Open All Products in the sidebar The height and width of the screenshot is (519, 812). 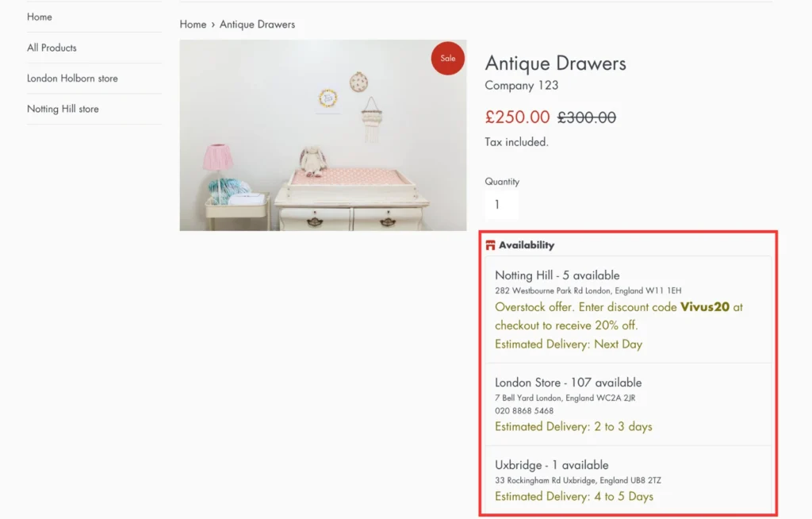(x=52, y=48)
